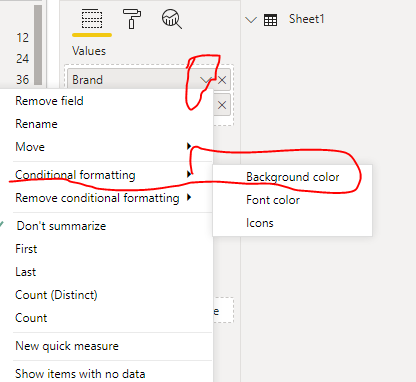Choose Background color formatting option

tap(292, 177)
